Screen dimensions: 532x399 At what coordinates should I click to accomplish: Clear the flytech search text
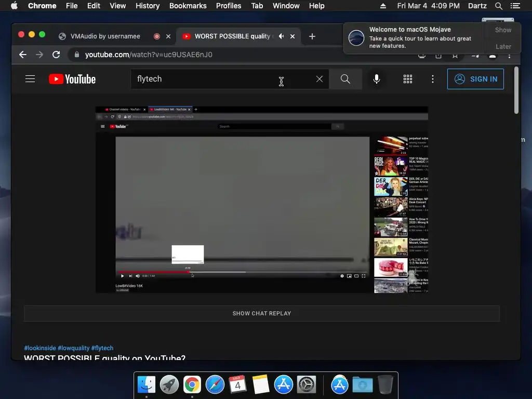(320, 79)
